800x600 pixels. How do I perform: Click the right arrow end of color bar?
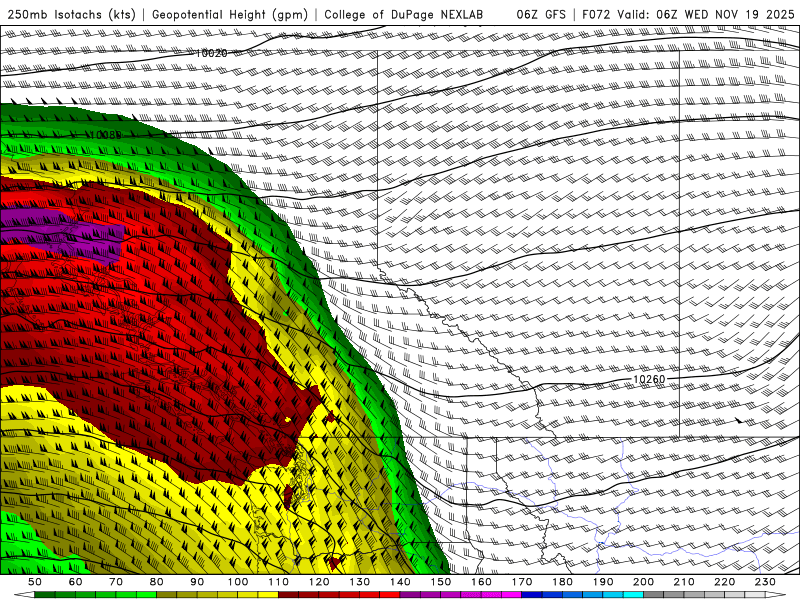tap(776, 595)
